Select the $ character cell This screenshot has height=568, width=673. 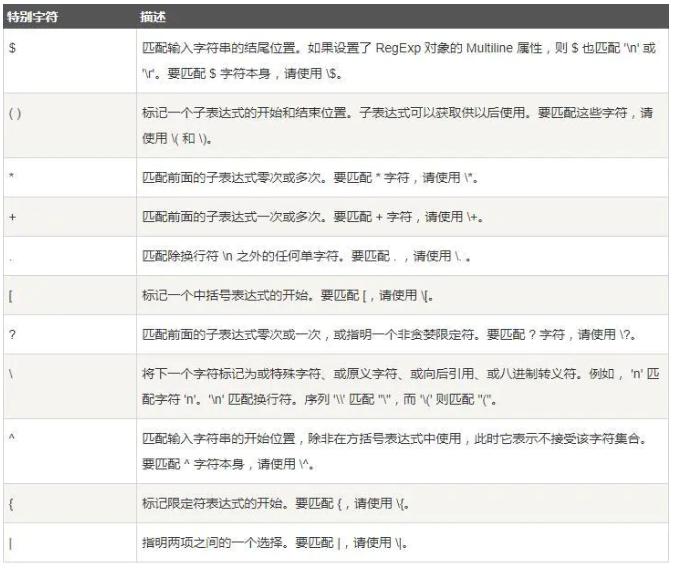pyautogui.click(x=10, y=49)
